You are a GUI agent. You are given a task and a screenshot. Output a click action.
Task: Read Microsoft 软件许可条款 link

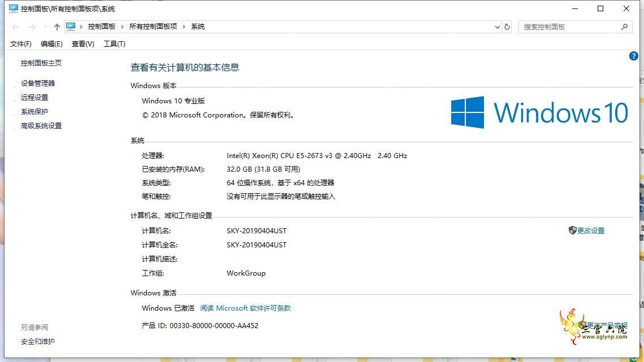pos(245,308)
